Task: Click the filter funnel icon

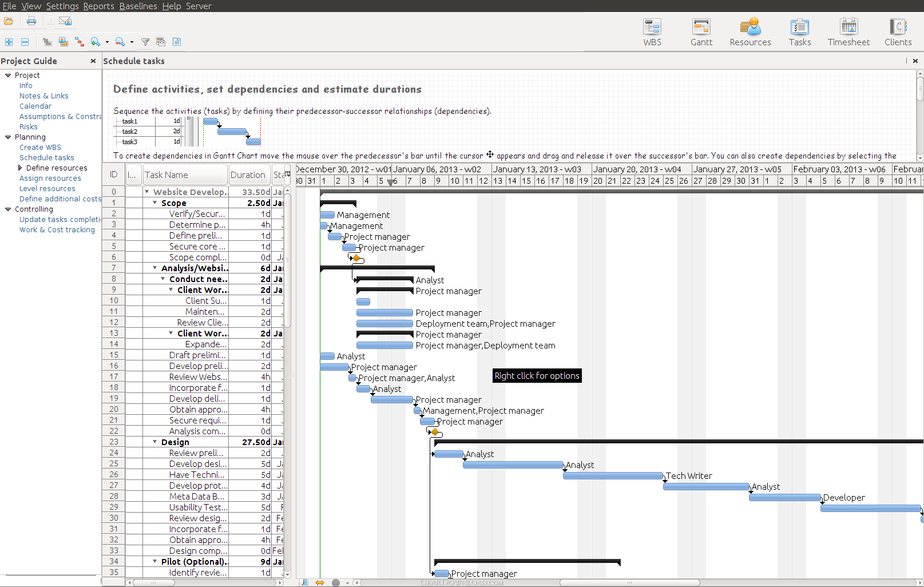Action: (145, 42)
